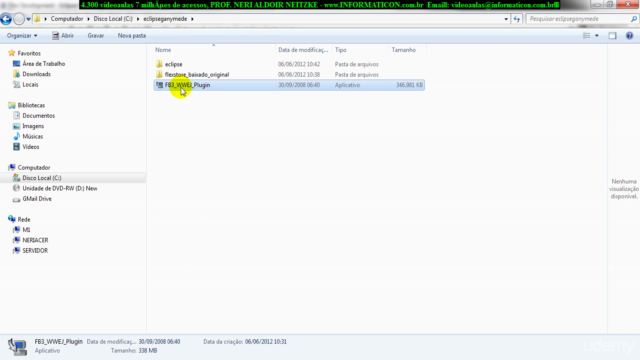Click the application icon in details pane
The height and width of the screenshot is (360, 640).
(18, 346)
